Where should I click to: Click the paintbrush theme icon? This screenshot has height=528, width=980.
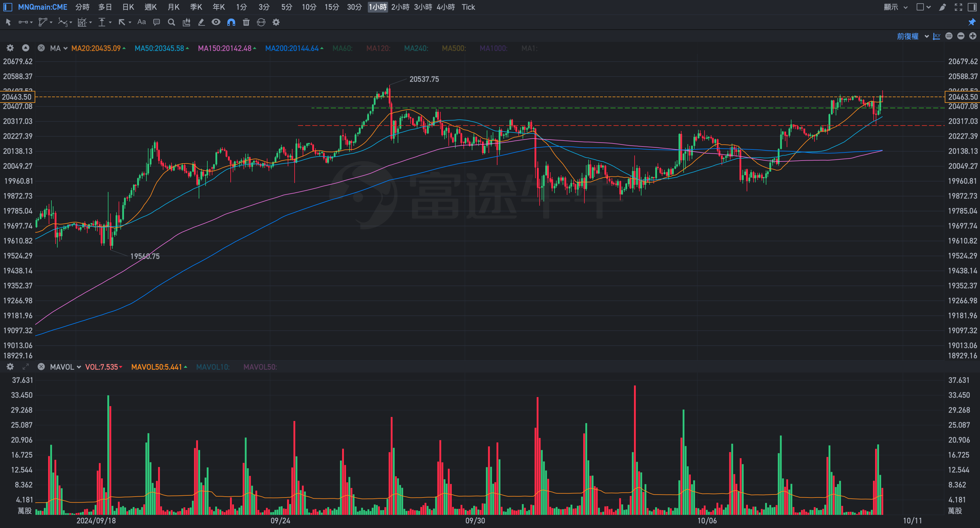pos(943,7)
